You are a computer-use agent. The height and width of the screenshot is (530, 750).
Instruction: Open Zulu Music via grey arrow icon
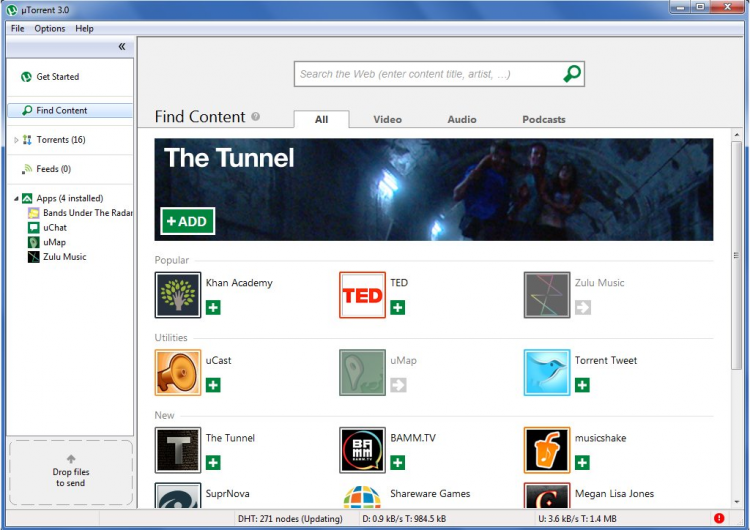point(583,307)
